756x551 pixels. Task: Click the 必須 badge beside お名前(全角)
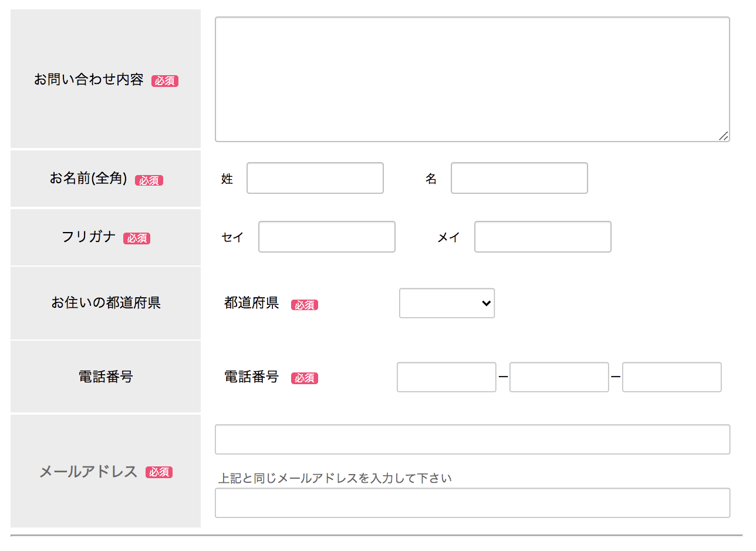click(149, 180)
